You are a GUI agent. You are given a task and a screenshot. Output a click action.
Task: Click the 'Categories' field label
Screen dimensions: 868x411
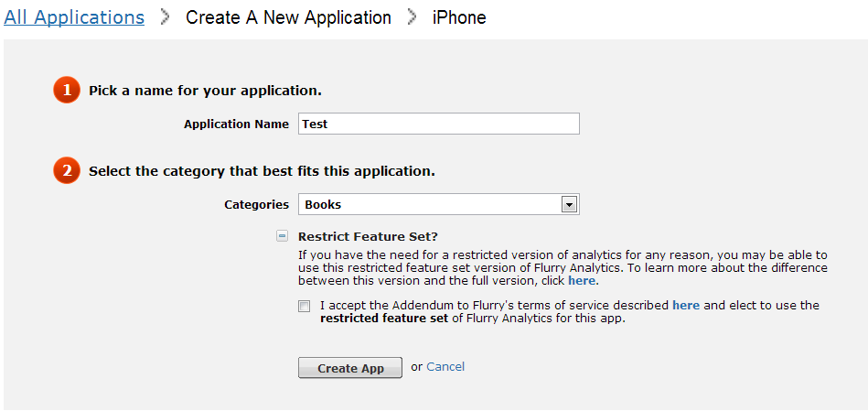256,204
